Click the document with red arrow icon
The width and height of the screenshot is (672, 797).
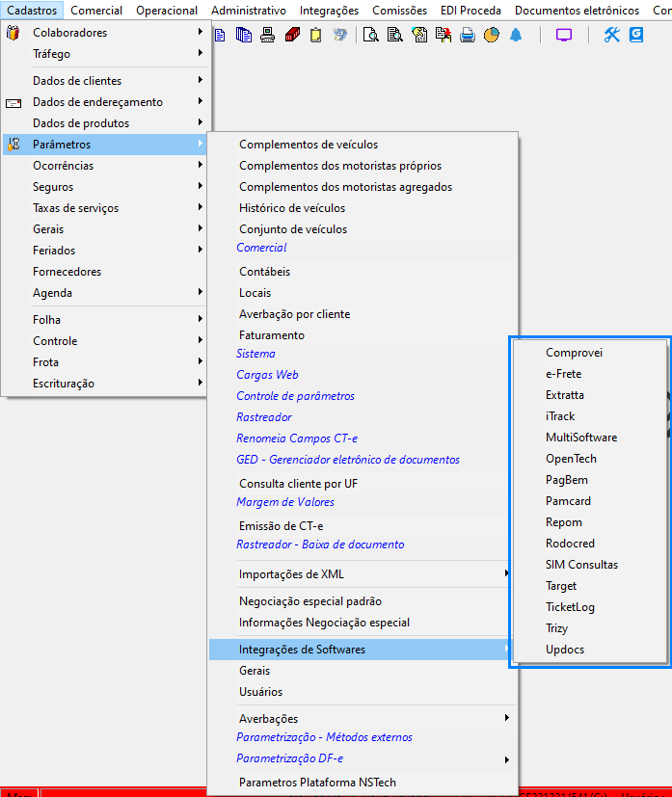pyautogui.click(x=444, y=35)
